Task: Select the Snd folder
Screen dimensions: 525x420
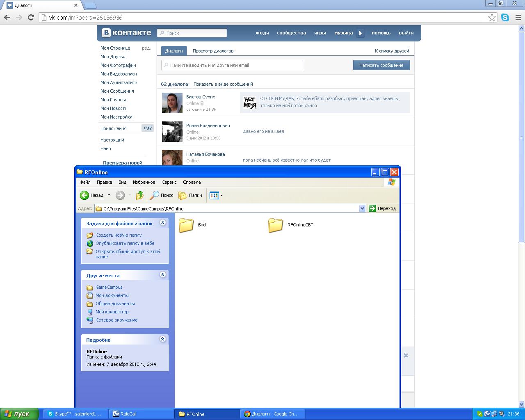Action: coord(192,225)
